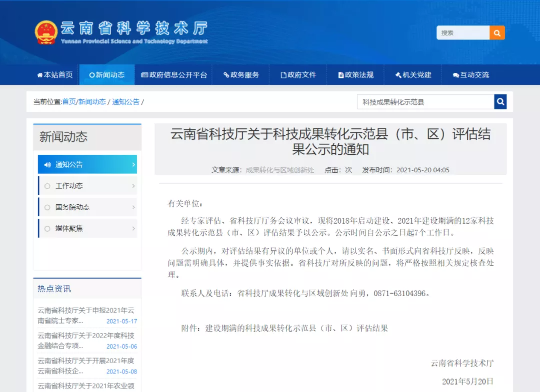
Task: Click the link icon next to 政务服务
Action: click(226, 75)
